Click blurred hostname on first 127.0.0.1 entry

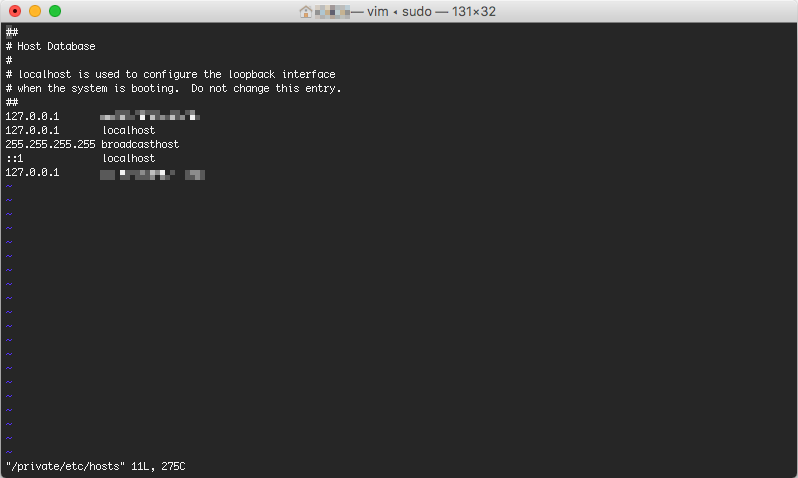coord(150,116)
